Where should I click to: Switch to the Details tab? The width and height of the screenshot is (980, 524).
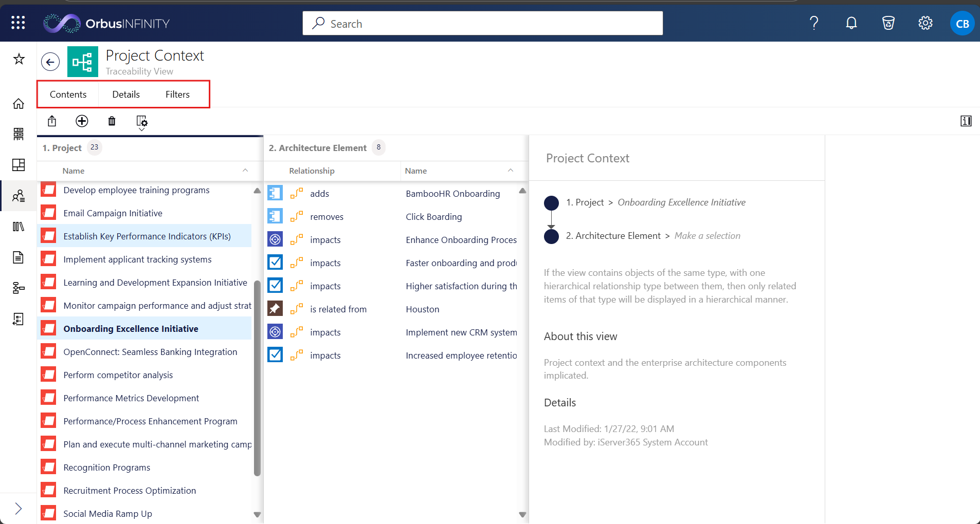click(x=126, y=95)
